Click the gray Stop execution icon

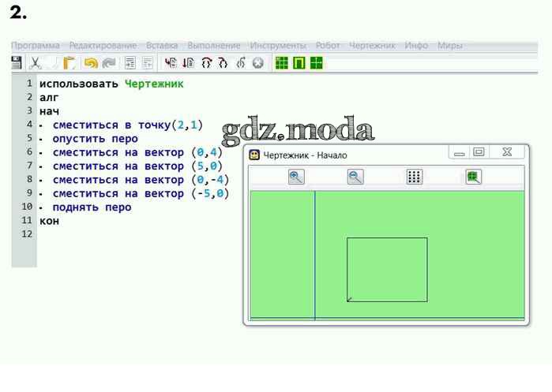[x=257, y=63]
